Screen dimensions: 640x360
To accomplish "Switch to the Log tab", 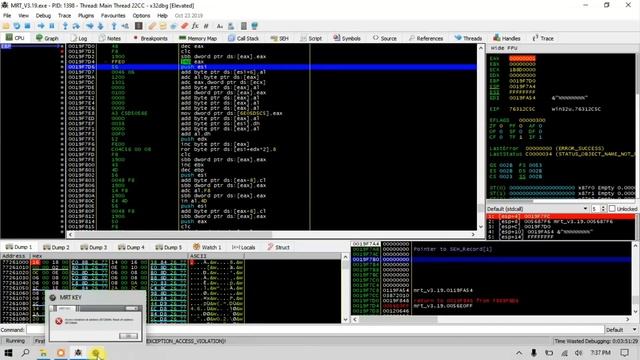I will (x=79, y=38).
